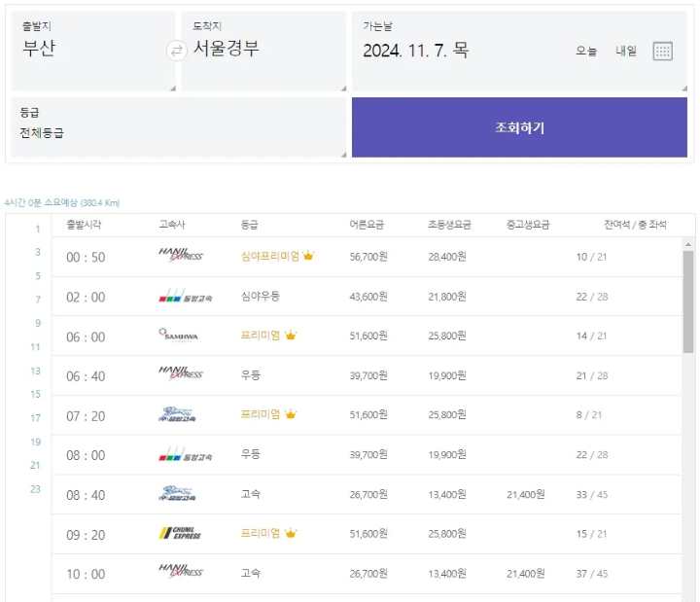This screenshot has height=602, width=700.
Task: Open the 출발지 부산 departure selector
Action: coord(93,52)
